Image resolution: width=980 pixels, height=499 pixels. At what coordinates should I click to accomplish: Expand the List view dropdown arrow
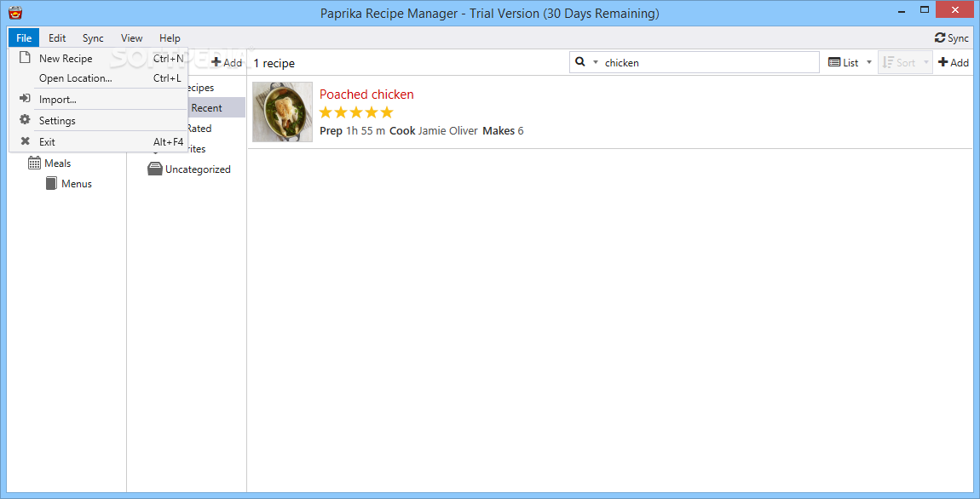868,62
